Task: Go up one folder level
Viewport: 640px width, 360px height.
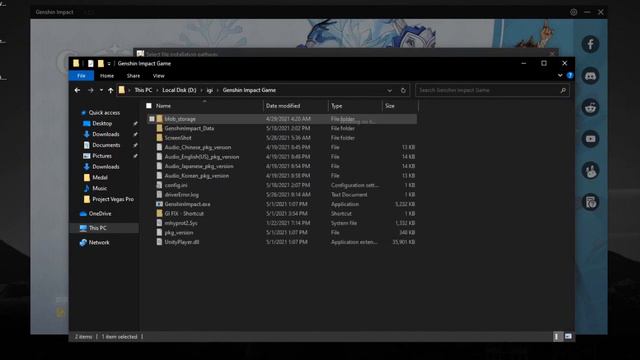Action: pos(111,90)
